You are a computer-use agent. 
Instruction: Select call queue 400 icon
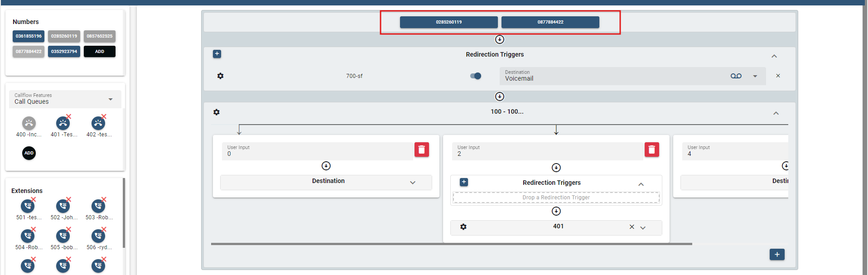(x=29, y=123)
